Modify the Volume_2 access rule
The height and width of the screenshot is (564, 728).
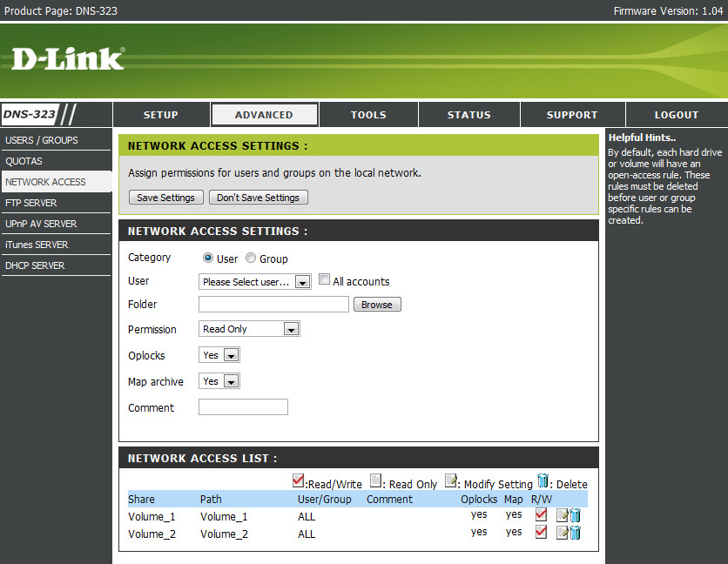click(x=563, y=533)
